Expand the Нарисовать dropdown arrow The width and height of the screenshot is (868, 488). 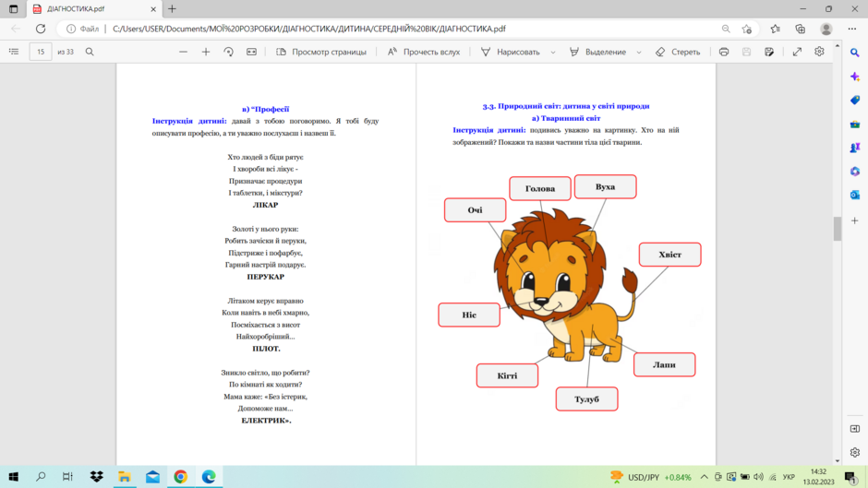pyautogui.click(x=553, y=52)
